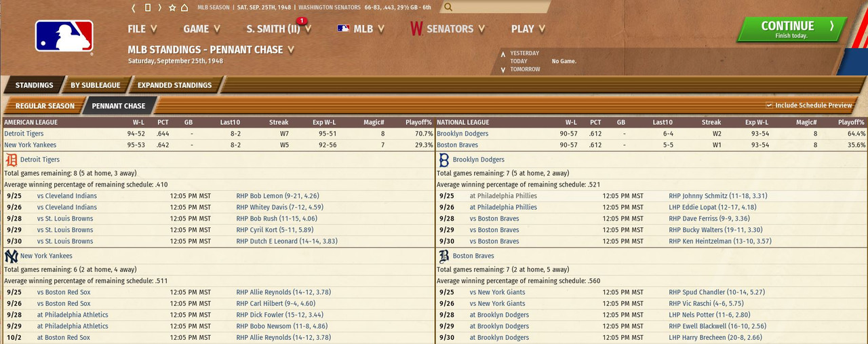Toggle Include Schedule Preview checkbox
Image resolution: width=868 pixels, height=344 pixels.
(x=769, y=105)
